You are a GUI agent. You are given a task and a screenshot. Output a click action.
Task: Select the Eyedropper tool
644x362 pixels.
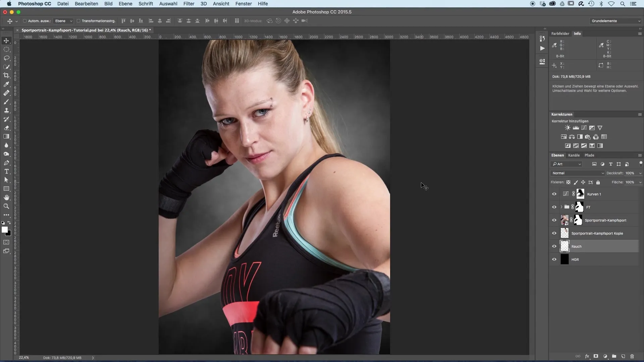pyautogui.click(x=6, y=84)
